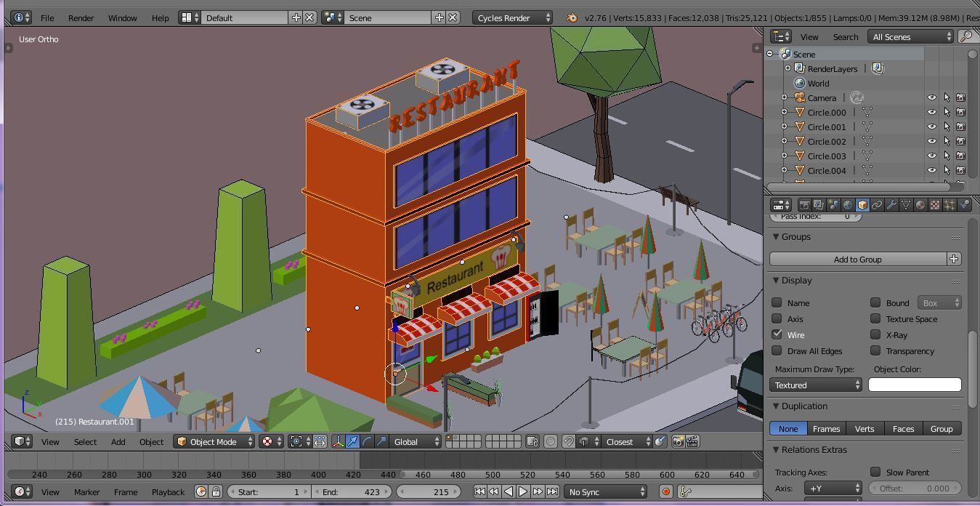Click the Add to Group button
Screen dimensions: 980x506
click(858, 259)
